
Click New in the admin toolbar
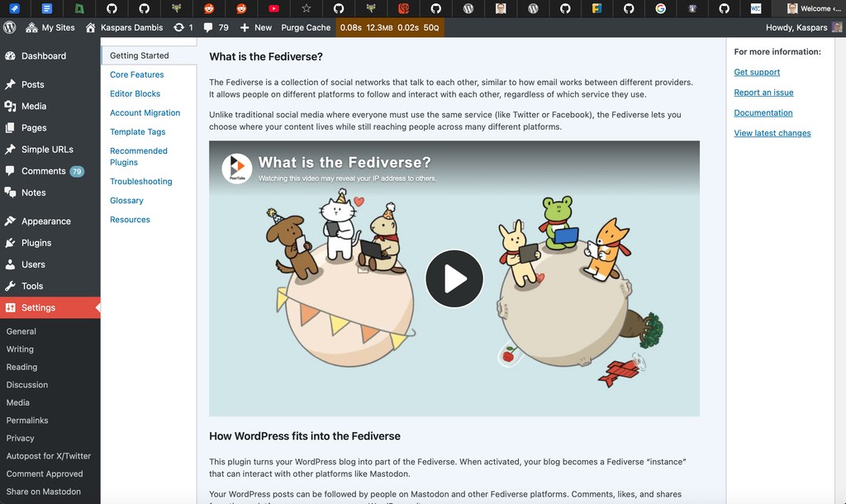pos(256,27)
